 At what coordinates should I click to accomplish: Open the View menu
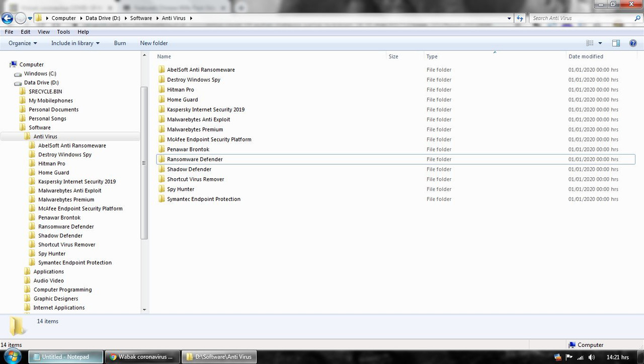click(44, 32)
